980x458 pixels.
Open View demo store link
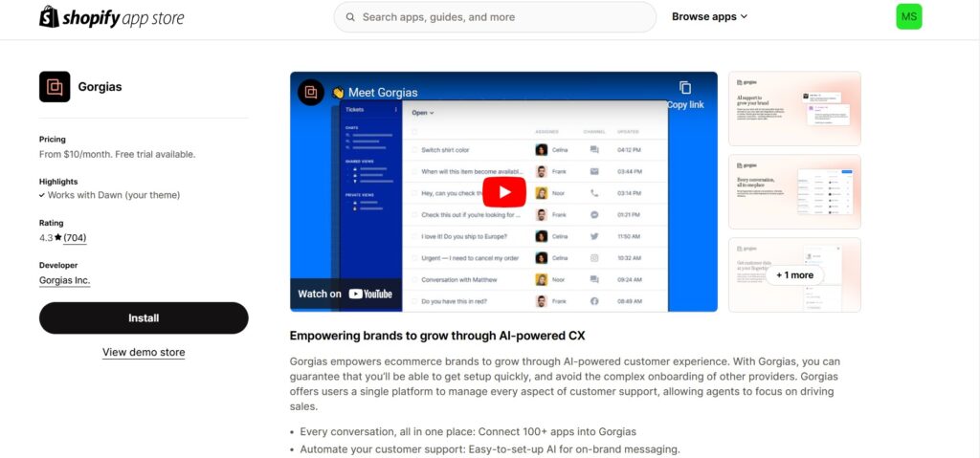pyautogui.click(x=144, y=353)
